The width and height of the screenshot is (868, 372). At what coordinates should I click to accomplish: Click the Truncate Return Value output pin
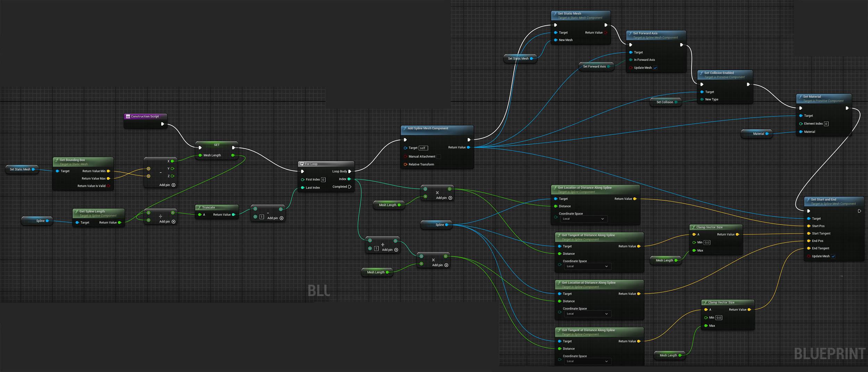[x=234, y=215]
